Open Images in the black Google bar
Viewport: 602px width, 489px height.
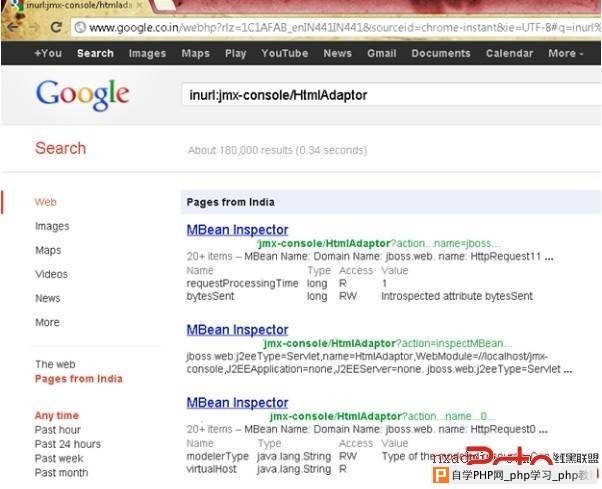click(x=147, y=53)
